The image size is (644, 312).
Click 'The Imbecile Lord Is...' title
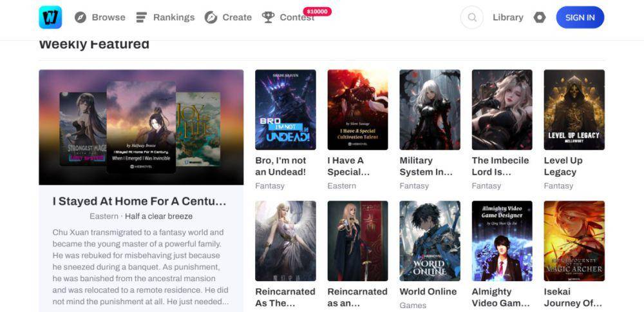coord(500,166)
